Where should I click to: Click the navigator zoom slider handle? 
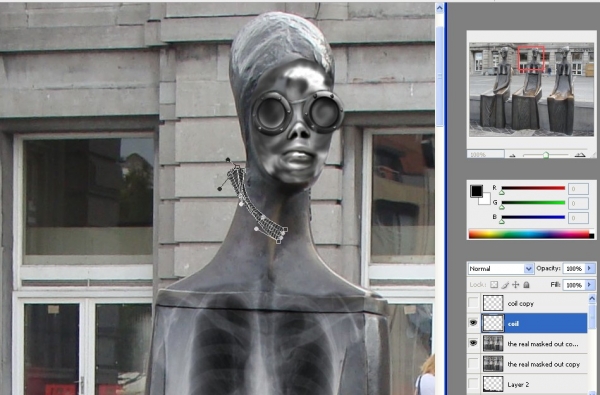click(x=546, y=155)
